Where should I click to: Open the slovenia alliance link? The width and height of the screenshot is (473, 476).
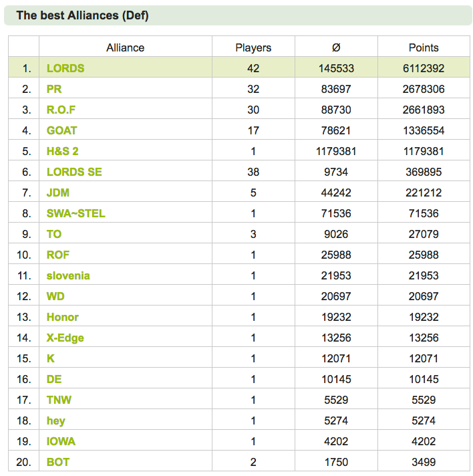68,275
